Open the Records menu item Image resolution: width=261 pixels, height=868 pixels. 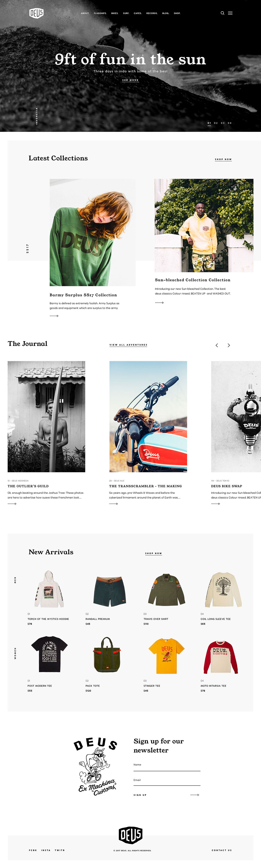coord(152,13)
